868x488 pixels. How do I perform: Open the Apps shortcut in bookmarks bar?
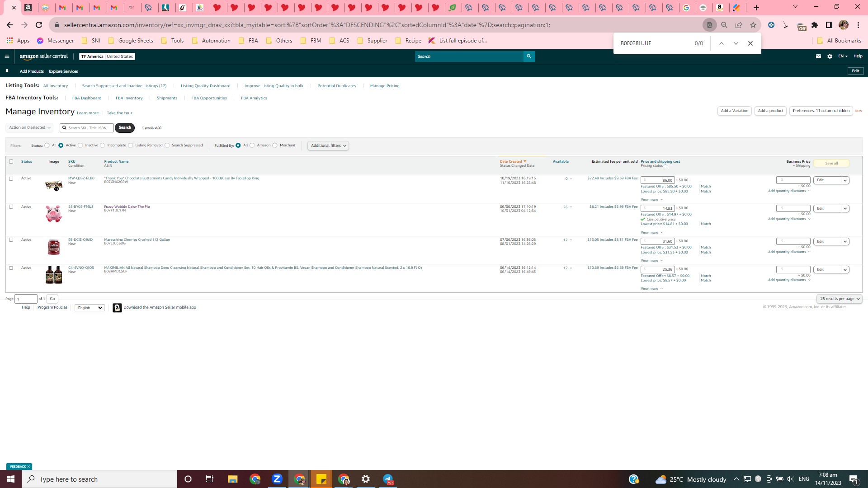(18, 41)
